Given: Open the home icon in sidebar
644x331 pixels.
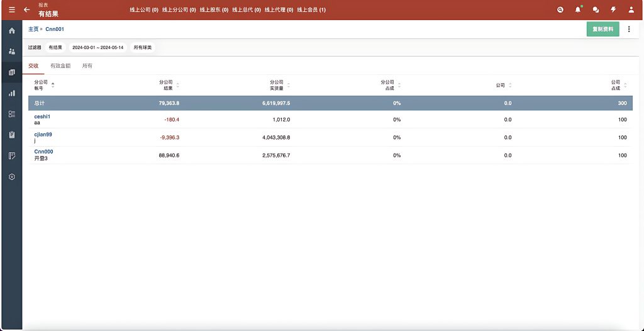Looking at the screenshot, I should tap(12, 30).
